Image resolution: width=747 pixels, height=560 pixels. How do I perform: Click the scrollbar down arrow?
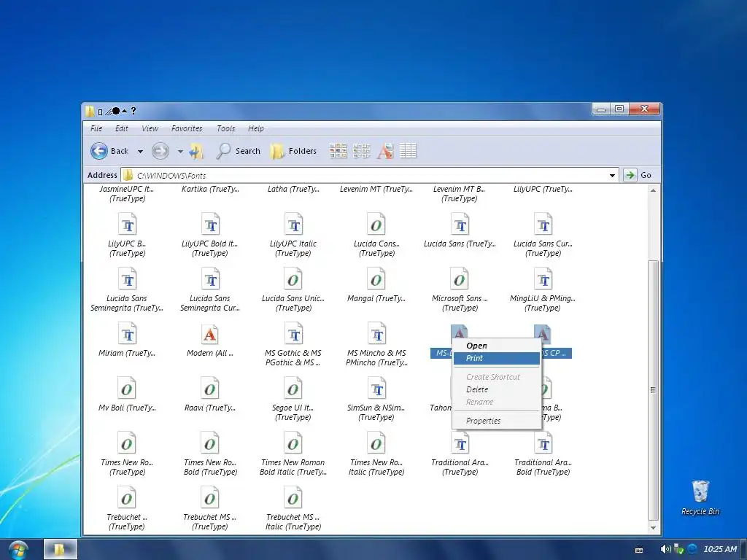pyautogui.click(x=653, y=528)
